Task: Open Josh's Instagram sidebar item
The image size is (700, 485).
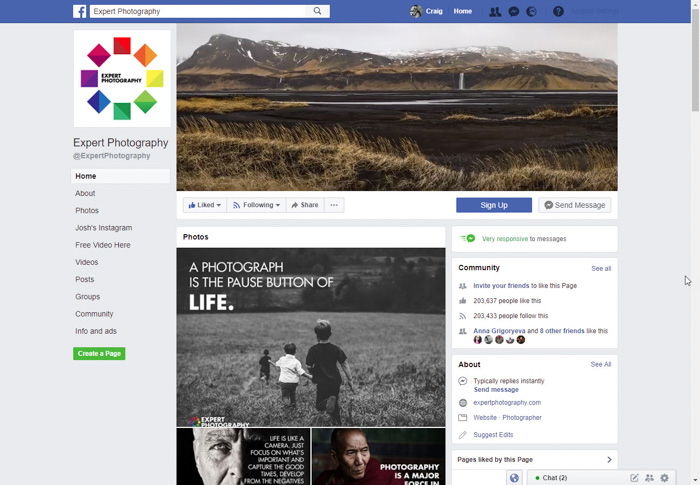Action: click(104, 228)
